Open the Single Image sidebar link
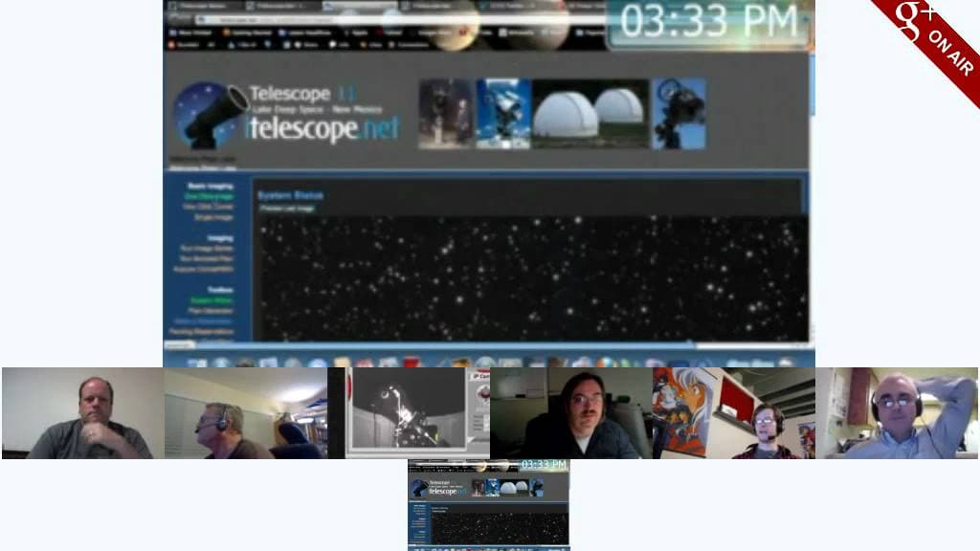This screenshot has width=980, height=551. pyautogui.click(x=213, y=217)
